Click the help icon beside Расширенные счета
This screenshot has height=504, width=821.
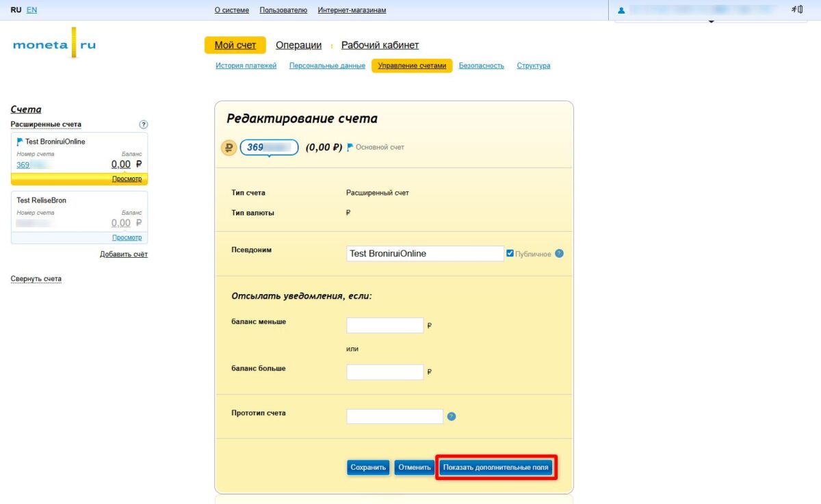coord(144,124)
